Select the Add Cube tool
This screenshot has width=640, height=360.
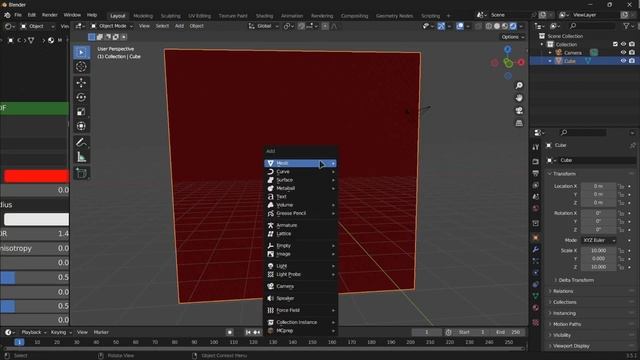click(81, 173)
